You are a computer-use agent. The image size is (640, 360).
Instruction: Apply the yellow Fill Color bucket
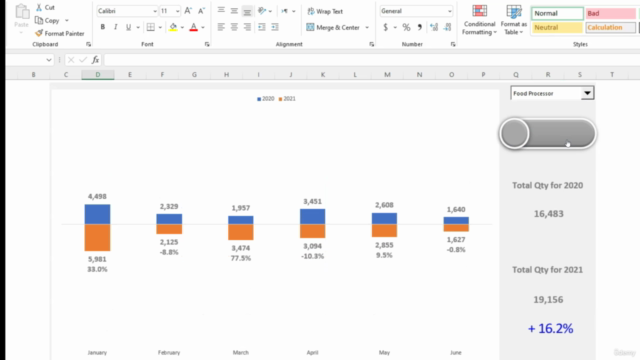[x=173, y=27]
